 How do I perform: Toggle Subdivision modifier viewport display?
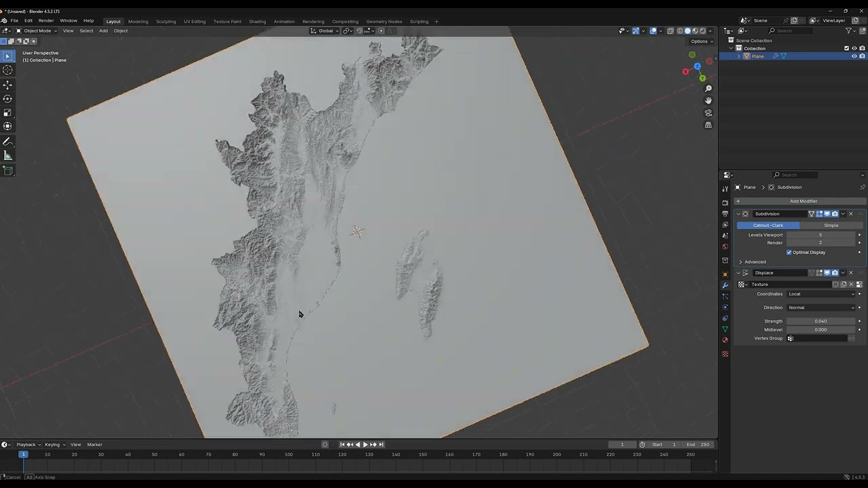(x=827, y=213)
